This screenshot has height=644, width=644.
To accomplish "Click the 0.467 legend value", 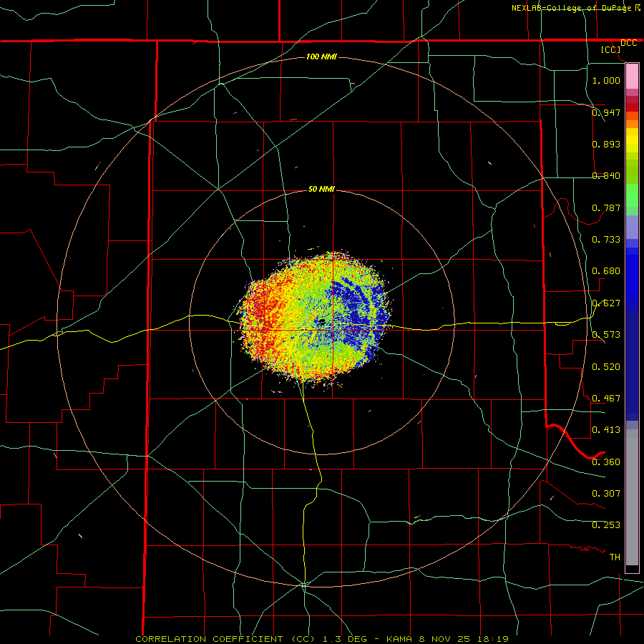I will coord(606,399).
